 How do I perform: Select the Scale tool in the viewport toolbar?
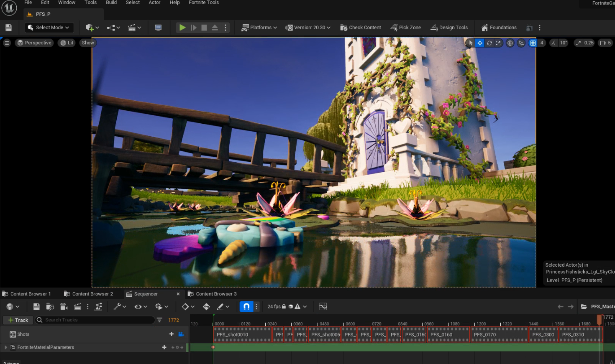click(498, 43)
